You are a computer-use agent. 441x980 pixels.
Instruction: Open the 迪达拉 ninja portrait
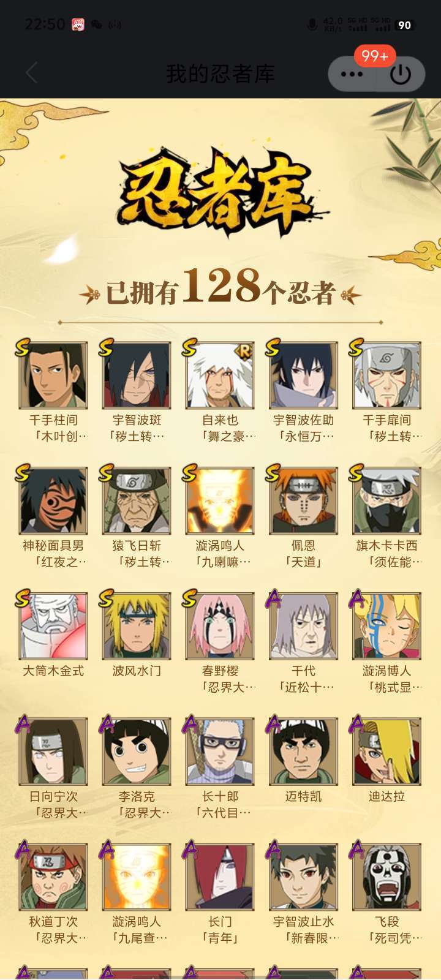click(x=386, y=752)
